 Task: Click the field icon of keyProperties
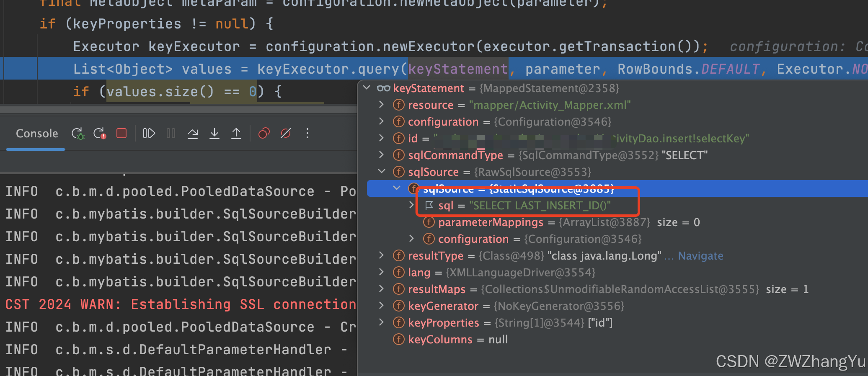click(399, 322)
